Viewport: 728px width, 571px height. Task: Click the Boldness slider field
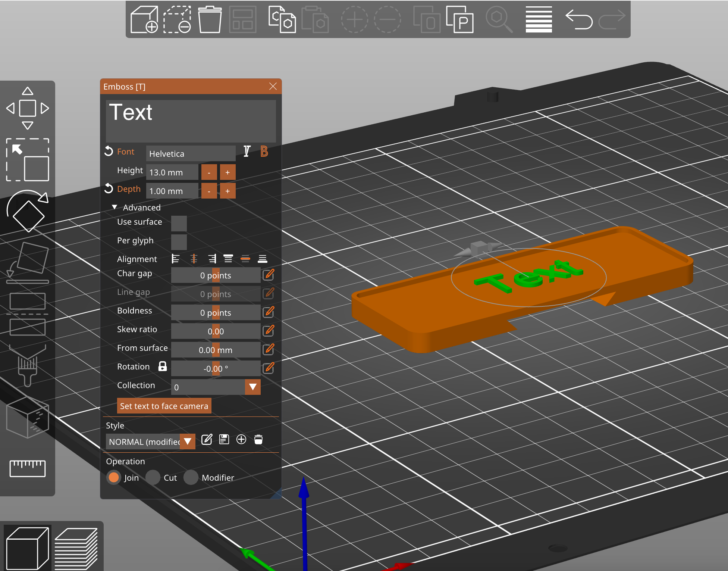click(216, 313)
